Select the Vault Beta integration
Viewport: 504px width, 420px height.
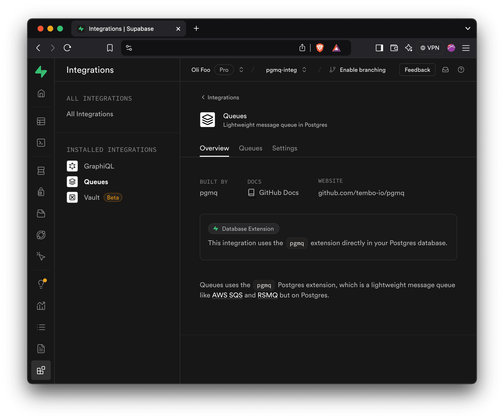pyautogui.click(x=92, y=197)
